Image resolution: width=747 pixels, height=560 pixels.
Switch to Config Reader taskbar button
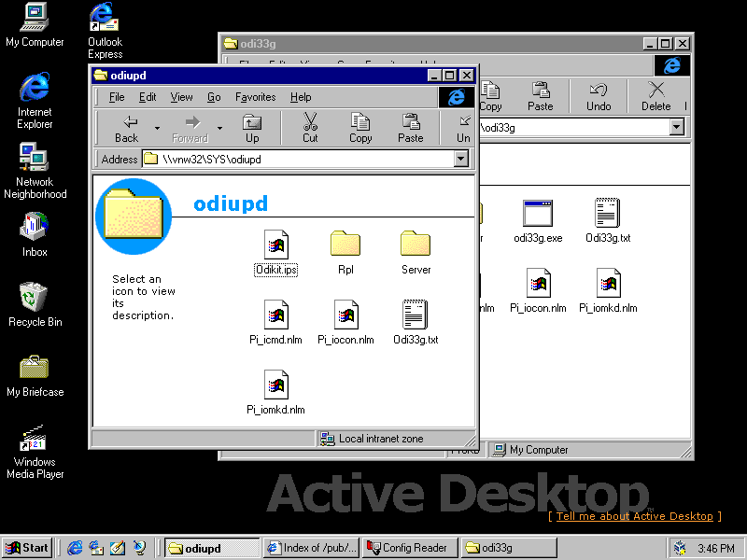[410, 548]
